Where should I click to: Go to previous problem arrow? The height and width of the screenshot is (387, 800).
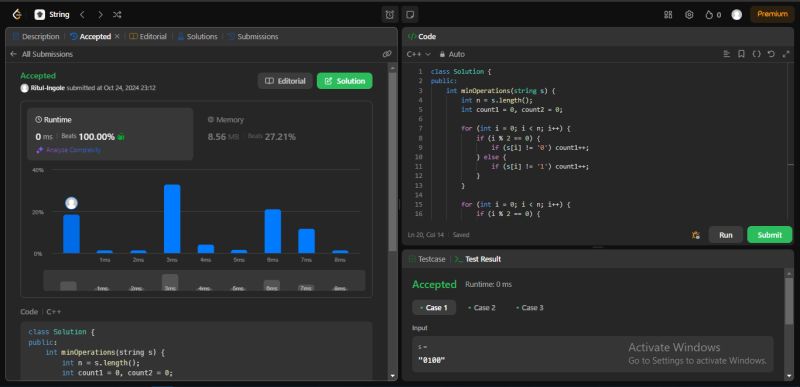(x=82, y=15)
